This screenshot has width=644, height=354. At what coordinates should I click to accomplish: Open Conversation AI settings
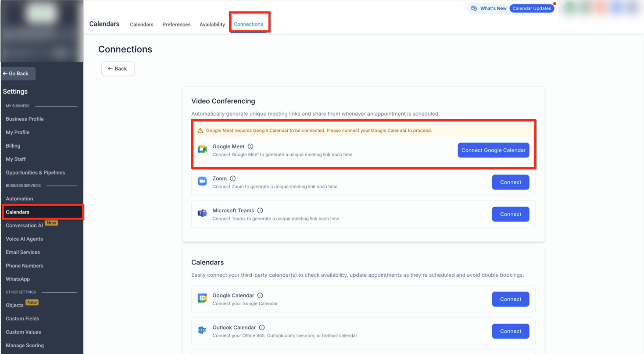coord(24,225)
